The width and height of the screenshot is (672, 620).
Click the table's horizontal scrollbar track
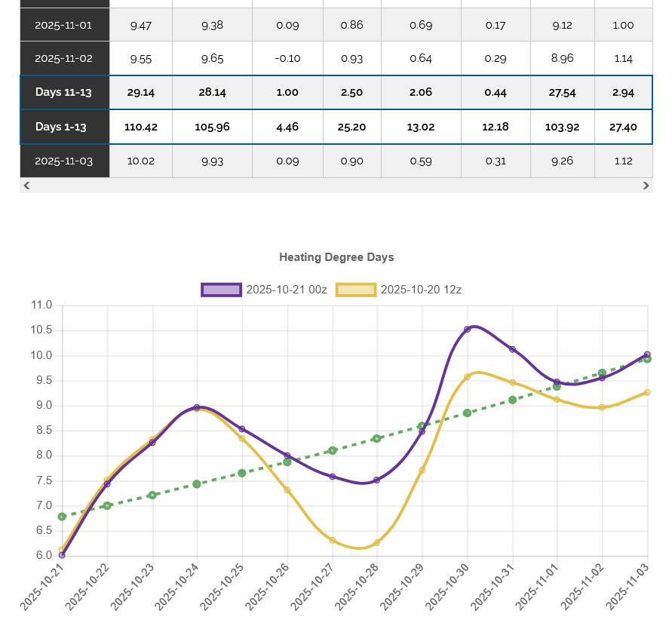pos(336,186)
